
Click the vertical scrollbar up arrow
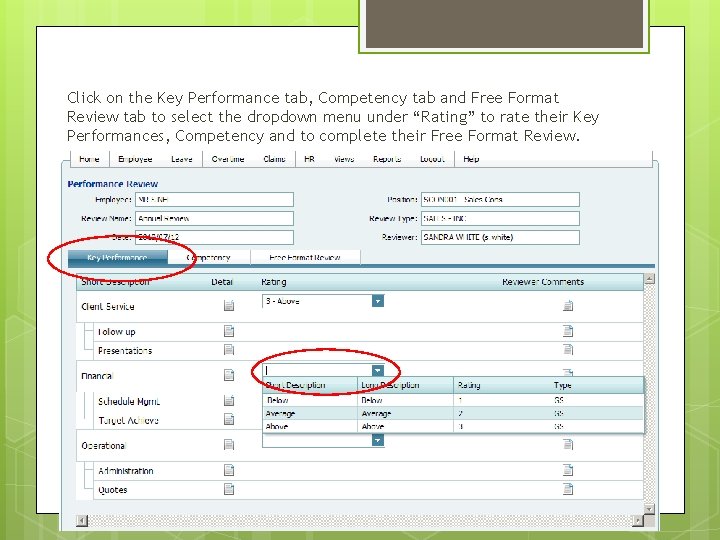tap(649, 279)
